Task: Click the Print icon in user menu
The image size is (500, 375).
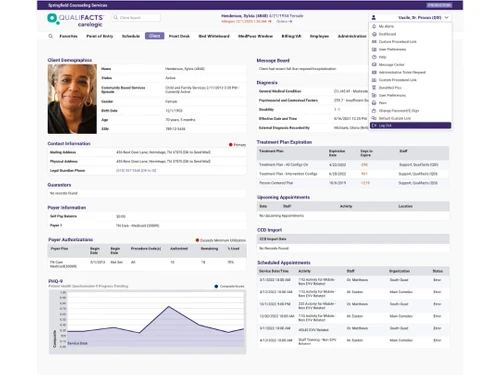Action: [374, 103]
